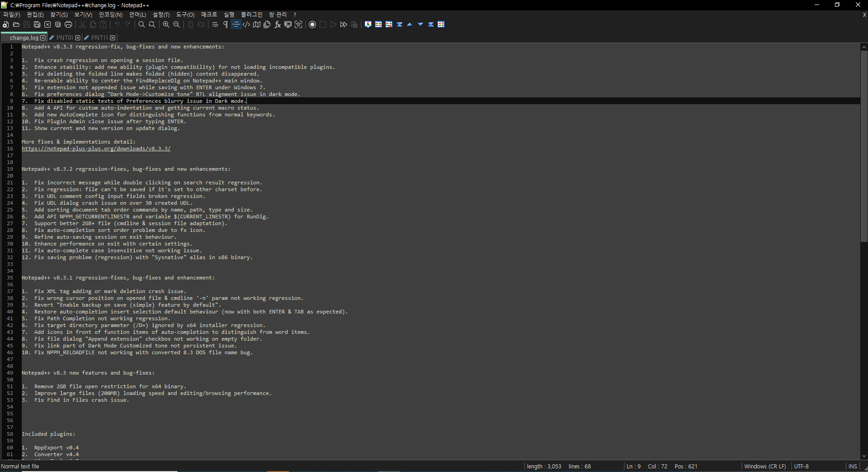This screenshot has height=472, width=868.
Task: Open the Replace dialog icon
Action: click(x=152, y=24)
